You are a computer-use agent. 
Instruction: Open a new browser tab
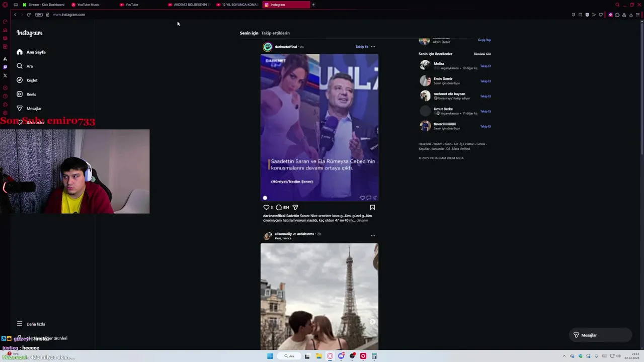tap(313, 5)
